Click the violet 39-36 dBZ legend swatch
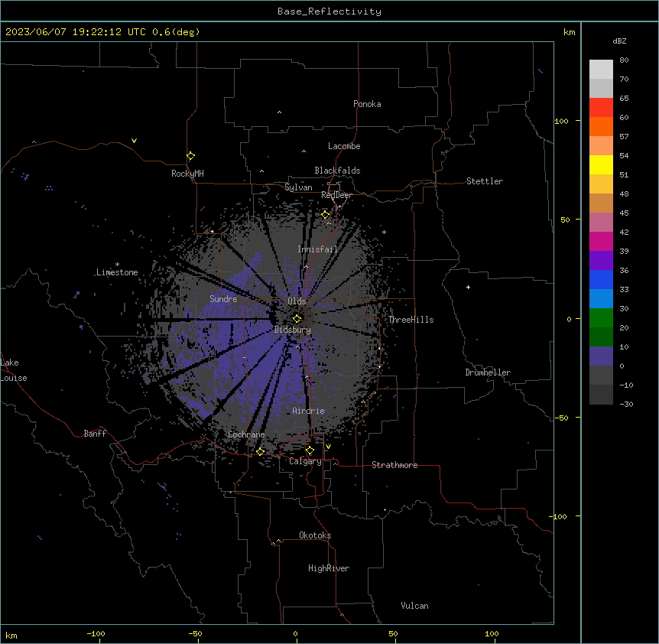The width and height of the screenshot is (659, 644). point(601,261)
